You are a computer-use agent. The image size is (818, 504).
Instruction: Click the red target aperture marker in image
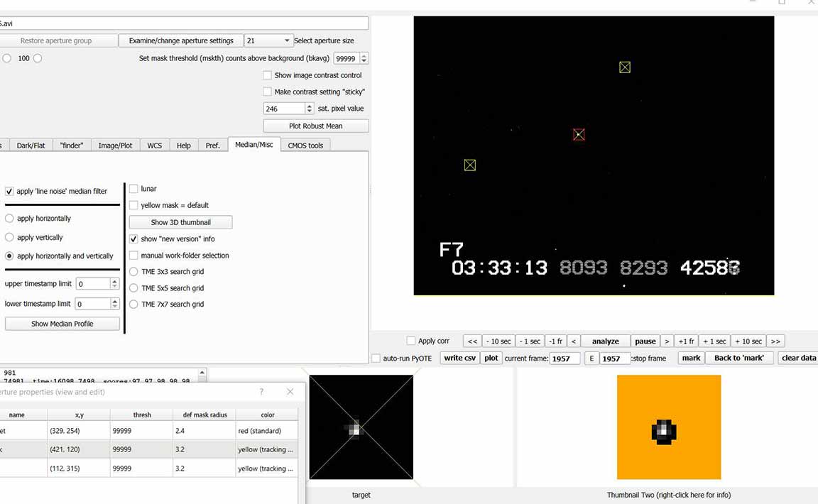point(579,134)
